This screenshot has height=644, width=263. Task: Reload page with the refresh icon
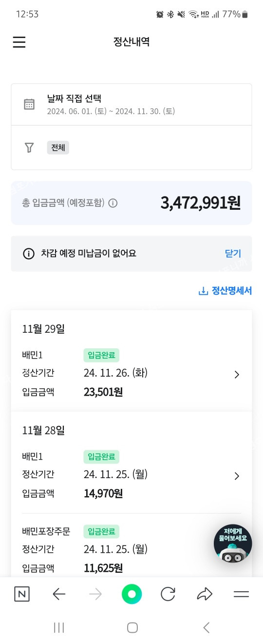[x=168, y=594]
